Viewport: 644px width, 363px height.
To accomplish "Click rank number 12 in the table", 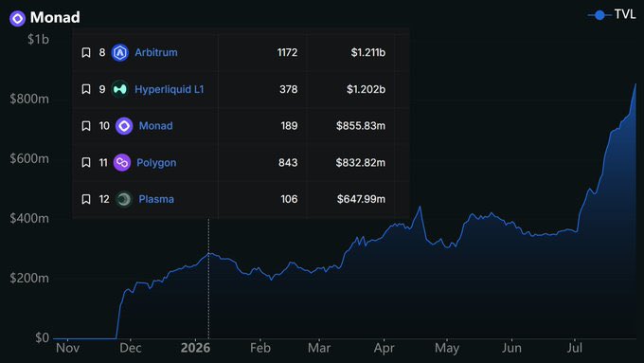I will tap(104, 199).
